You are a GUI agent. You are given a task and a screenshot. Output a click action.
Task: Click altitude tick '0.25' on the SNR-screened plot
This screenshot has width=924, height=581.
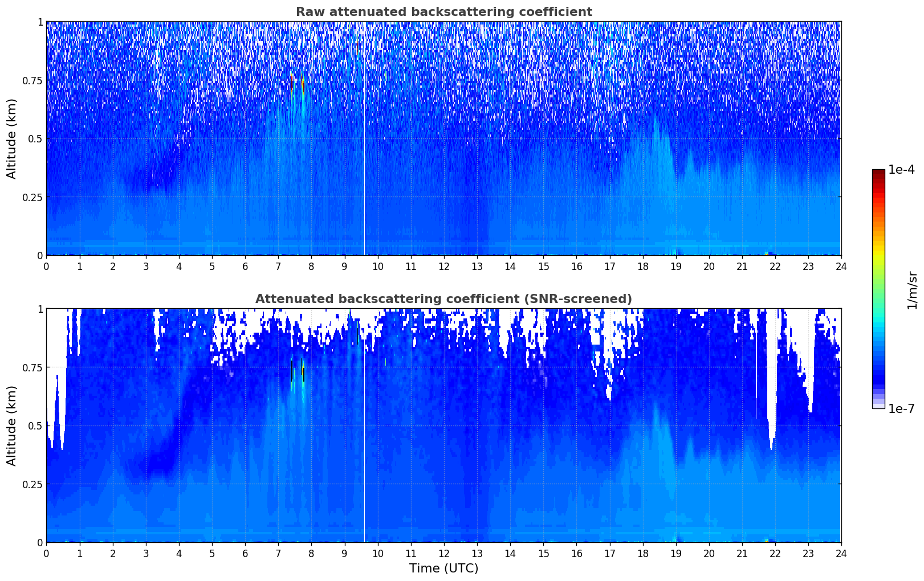(32, 484)
